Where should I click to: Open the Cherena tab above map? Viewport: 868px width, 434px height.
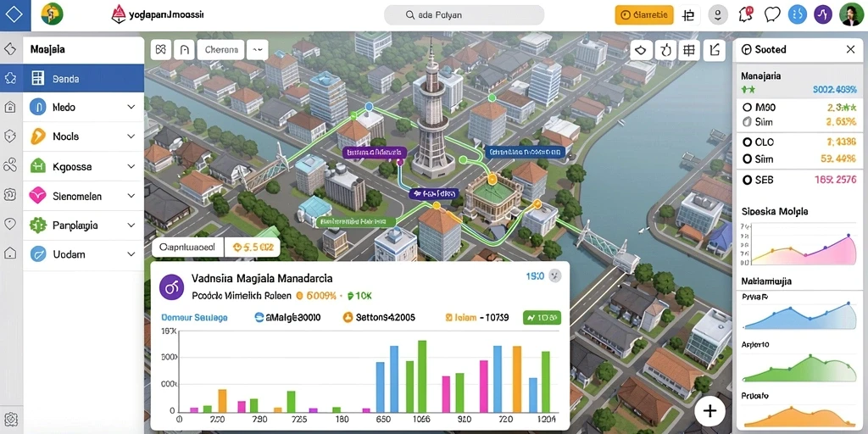(221, 49)
